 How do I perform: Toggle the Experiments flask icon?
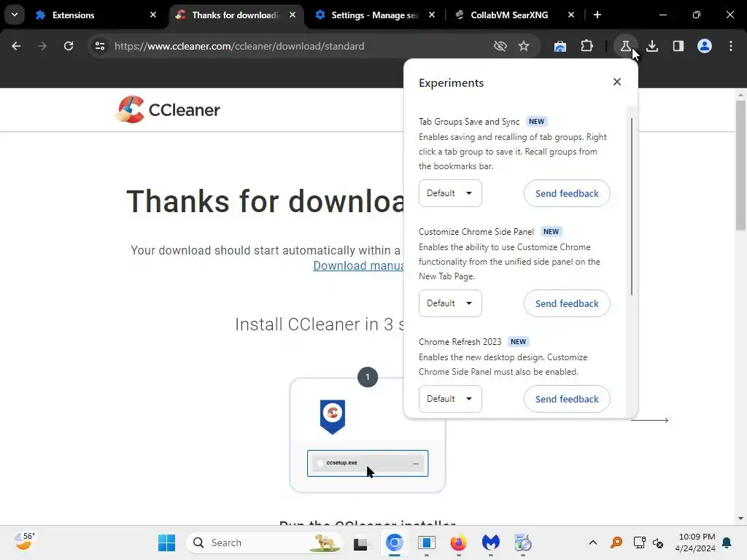pos(625,46)
